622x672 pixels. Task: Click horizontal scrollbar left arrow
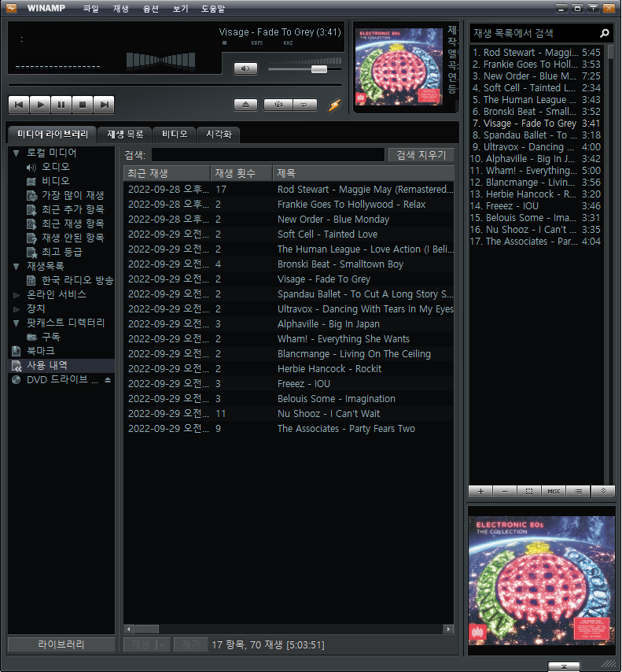(x=129, y=630)
